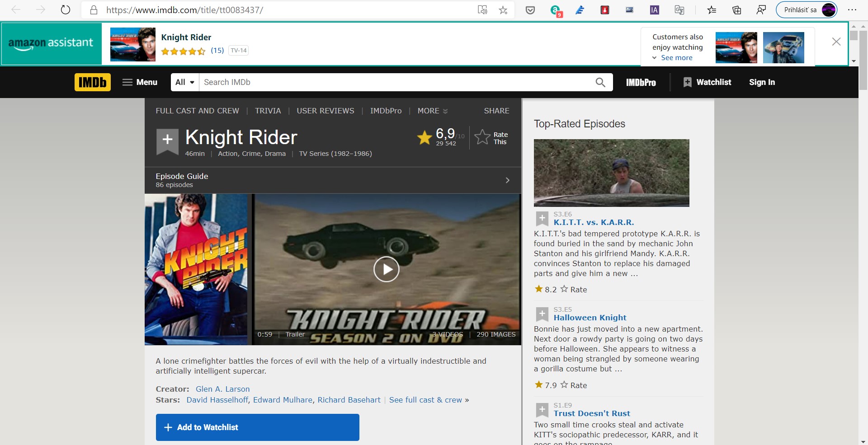The width and height of the screenshot is (868, 445).
Task: Click the search magnifier icon
Action: 600,82
